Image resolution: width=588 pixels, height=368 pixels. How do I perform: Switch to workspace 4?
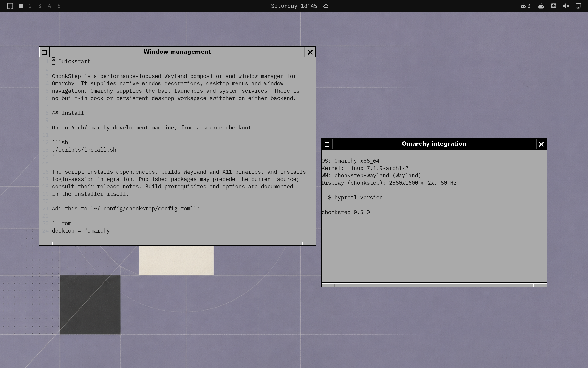(49, 6)
